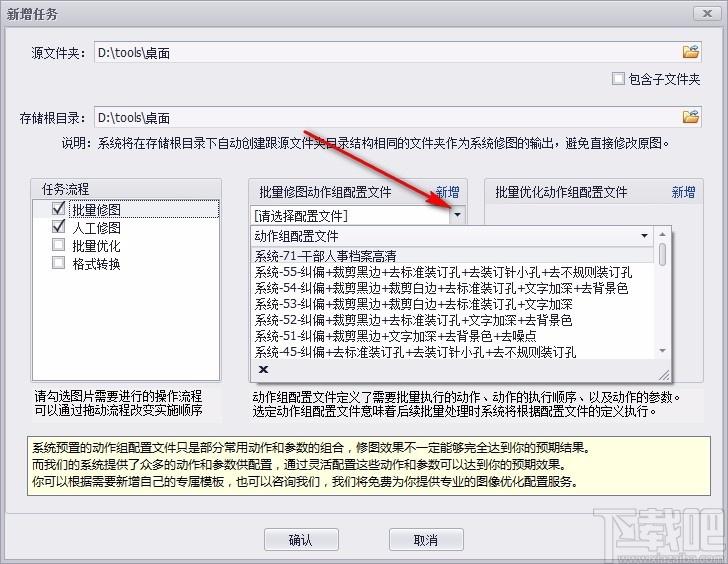The image size is (728, 564).
Task: Click the config list scrollbar thumb
Action: point(663,254)
